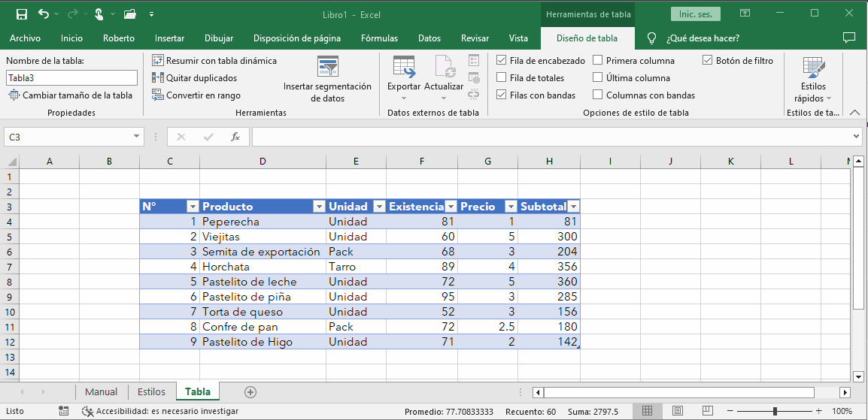Screen dimensions: 868x420
Task: Open the Archivo menu
Action: (25, 38)
